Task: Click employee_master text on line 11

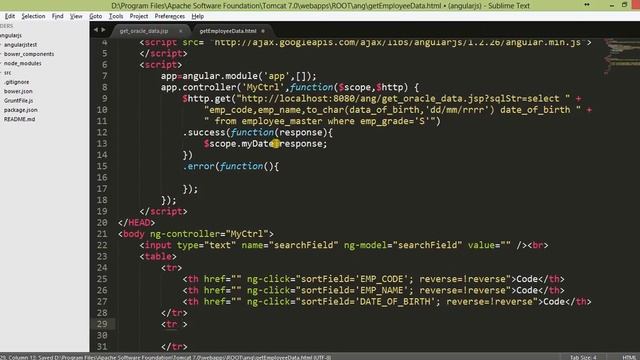Action: (x=282, y=121)
